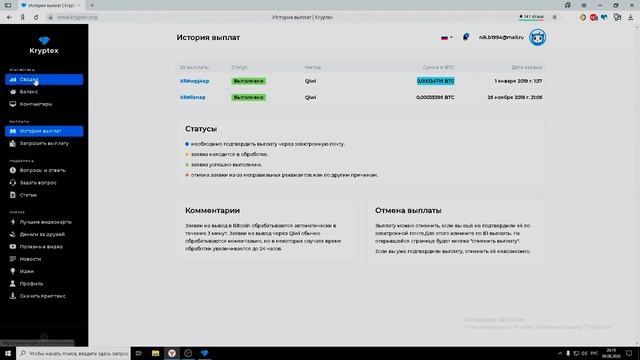
Task: Click the Полезные видео play icon
Action: click(13, 247)
